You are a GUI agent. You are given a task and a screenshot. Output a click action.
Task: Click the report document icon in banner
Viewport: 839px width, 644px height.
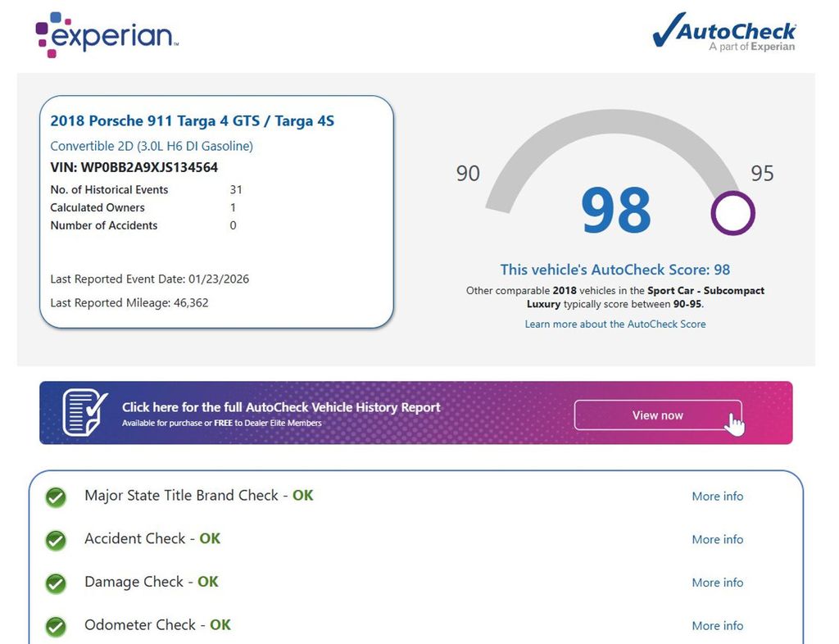[85, 412]
